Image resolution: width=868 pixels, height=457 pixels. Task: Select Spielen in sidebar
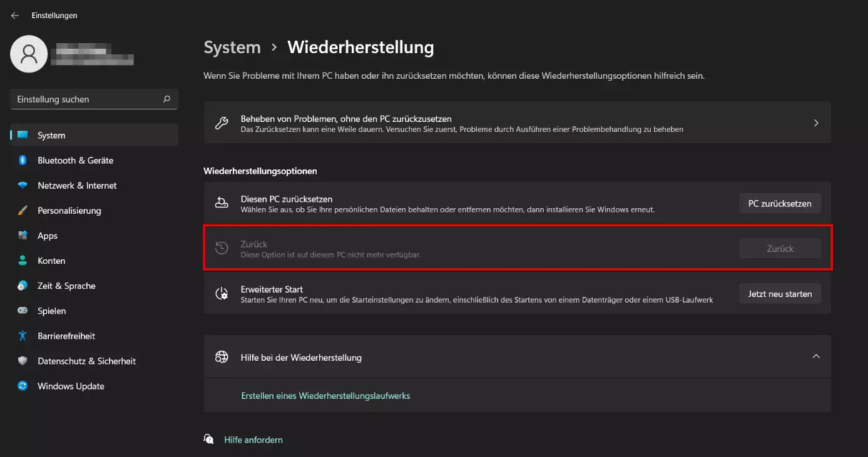[x=94, y=311]
